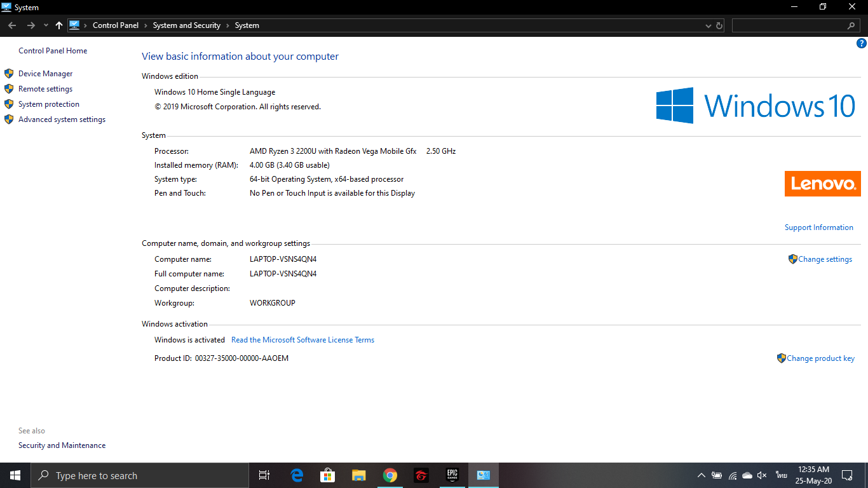Click the System protection shield icon
Image resolution: width=868 pixels, height=488 pixels.
point(9,104)
